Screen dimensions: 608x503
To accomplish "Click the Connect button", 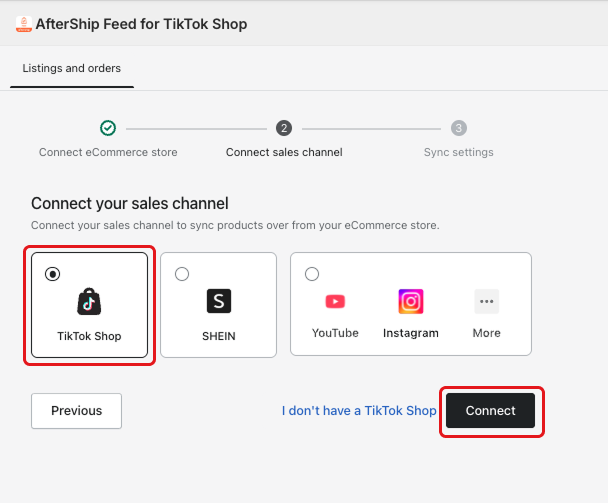I will (x=490, y=411).
